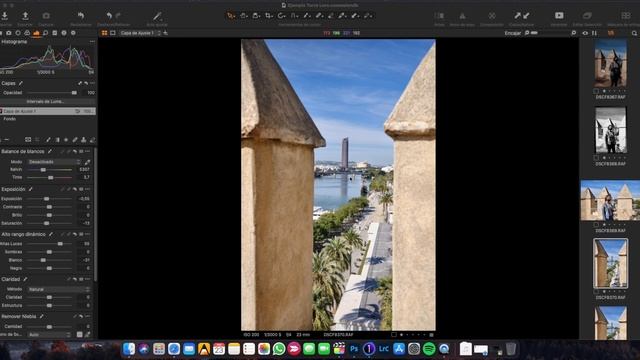Adjust the Tinte tint slider
Image resolution: width=640 pixels, height=360 pixels.
click(x=50, y=178)
